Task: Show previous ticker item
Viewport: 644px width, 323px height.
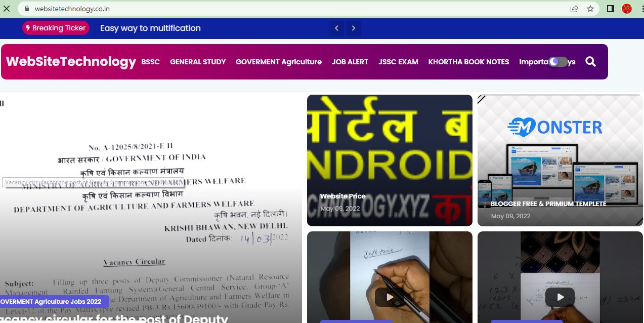Action: click(x=336, y=28)
